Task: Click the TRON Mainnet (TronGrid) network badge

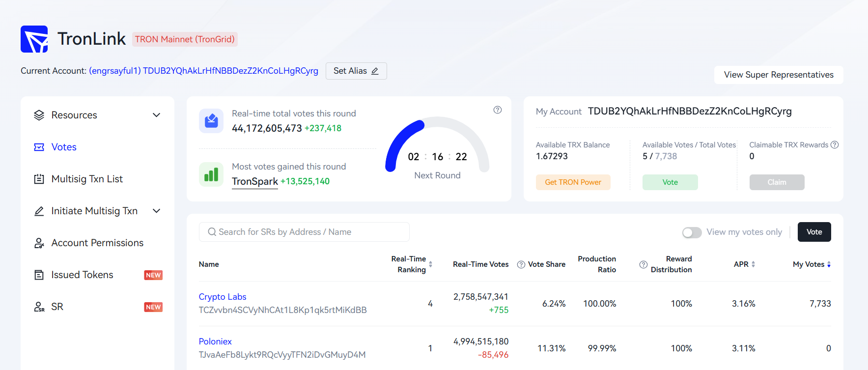Action: click(185, 39)
